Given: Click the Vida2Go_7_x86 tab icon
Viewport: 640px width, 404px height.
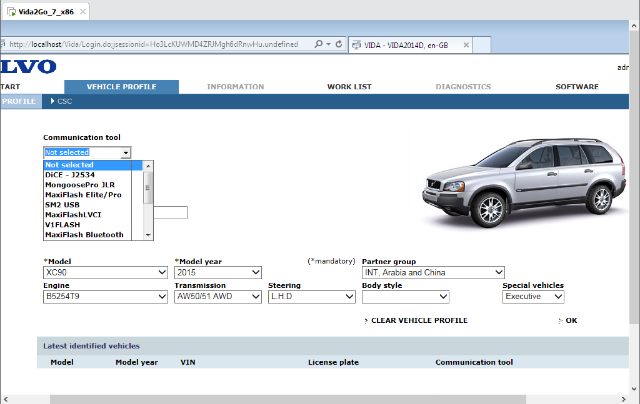Looking at the screenshot, I should (11, 12).
